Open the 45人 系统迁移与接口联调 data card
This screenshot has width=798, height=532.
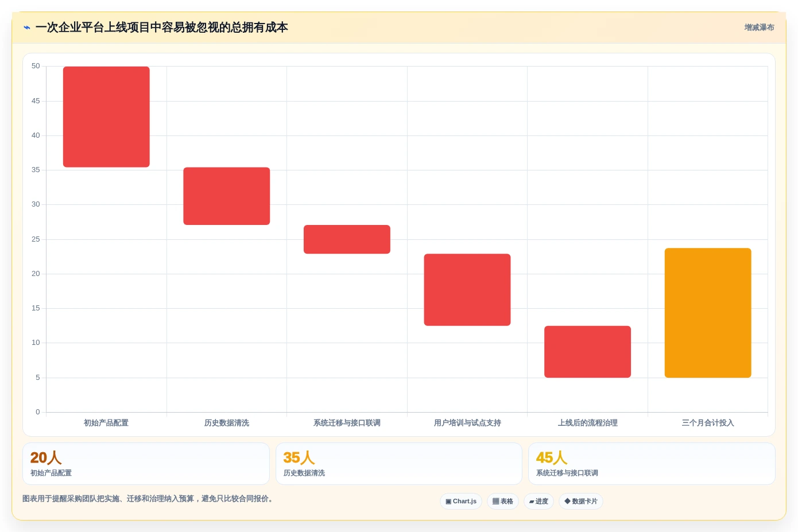652,464
